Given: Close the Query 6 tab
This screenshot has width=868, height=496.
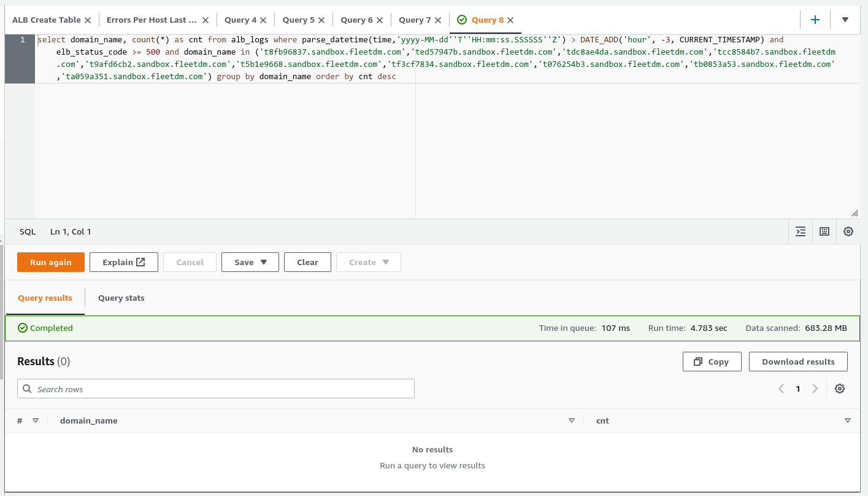Looking at the screenshot, I should click(380, 20).
